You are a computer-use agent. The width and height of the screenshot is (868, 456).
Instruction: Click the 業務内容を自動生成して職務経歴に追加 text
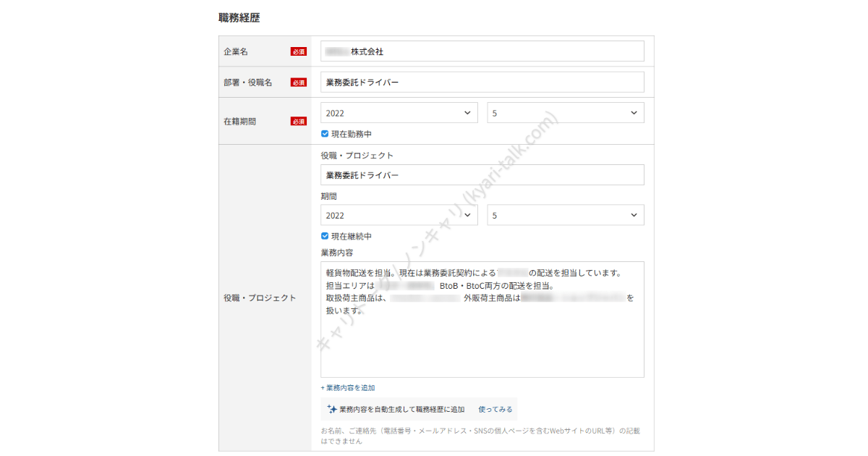pos(401,409)
